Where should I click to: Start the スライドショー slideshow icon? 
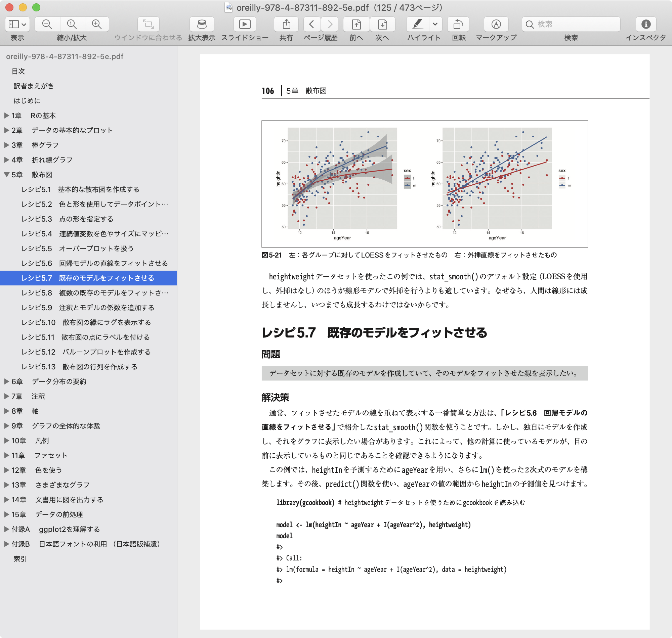click(245, 24)
